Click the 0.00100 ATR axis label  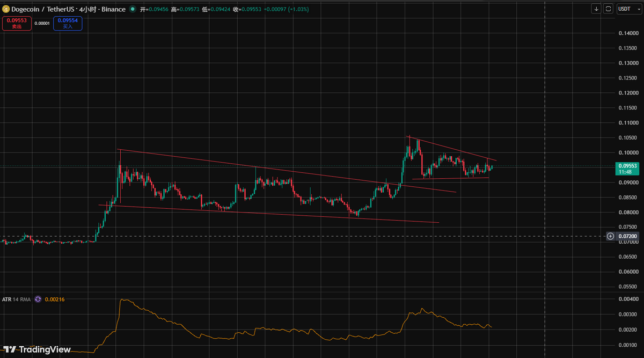(x=628, y=345)
